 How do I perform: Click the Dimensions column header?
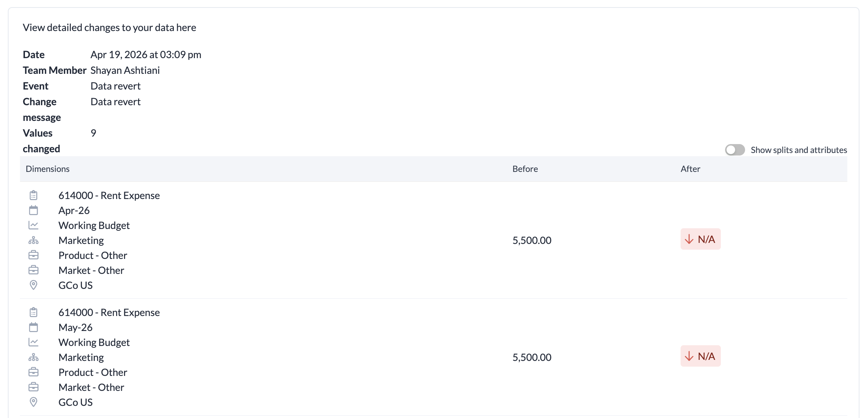point(48,169)
